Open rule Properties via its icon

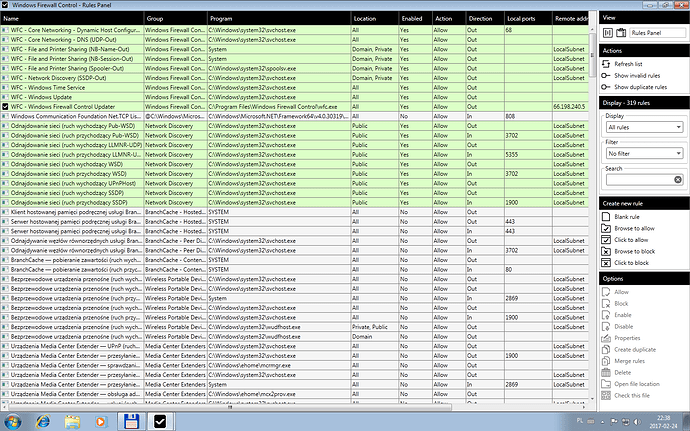click(606, 338)
